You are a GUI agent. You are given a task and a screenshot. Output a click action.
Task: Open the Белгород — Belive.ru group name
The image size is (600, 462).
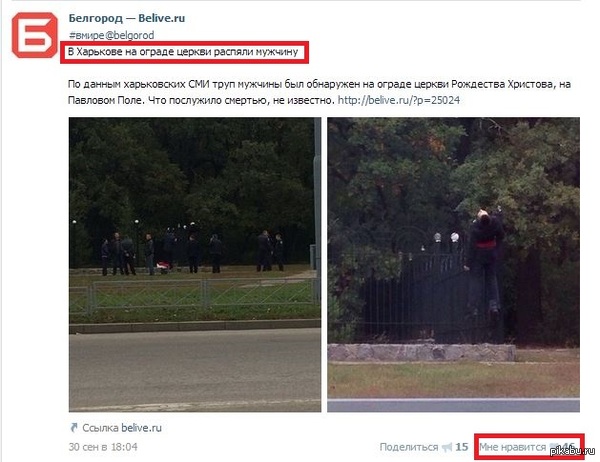click(x=127, y=18)
